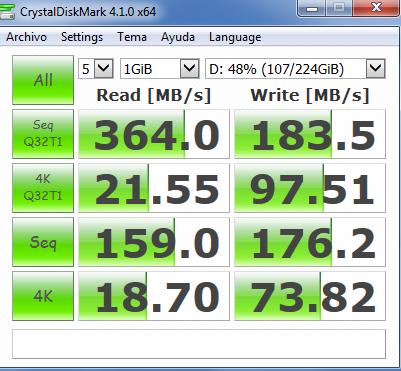The width and height of the screenshot is (401, 371).
Task: Open the Archivo menu
Action: click(x=26, y=37)
